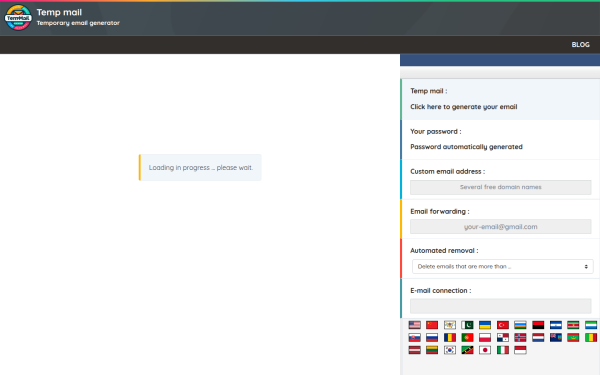Select the China flag
Image resolution: width=600 pixels, height=375 pixels.
432,325
